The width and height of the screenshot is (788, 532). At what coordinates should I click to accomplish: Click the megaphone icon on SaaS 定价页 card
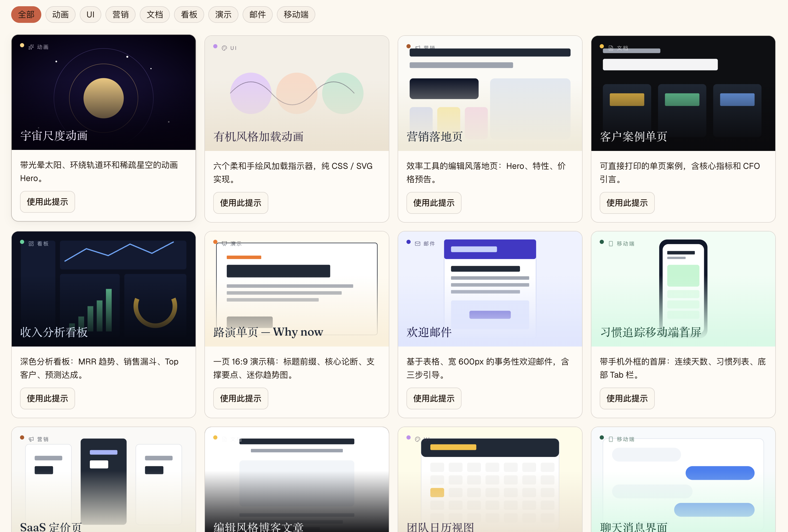click(31, 439)
